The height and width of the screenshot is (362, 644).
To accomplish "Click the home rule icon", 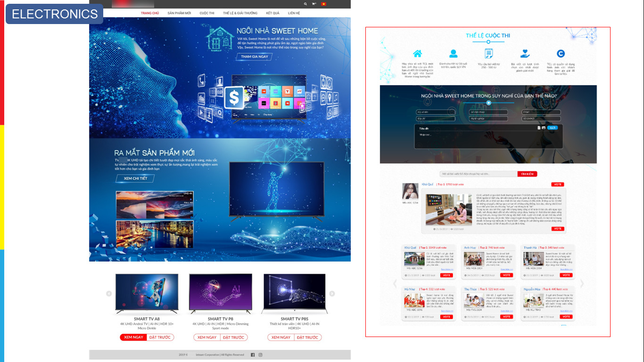I will click(x=417, y=53).
